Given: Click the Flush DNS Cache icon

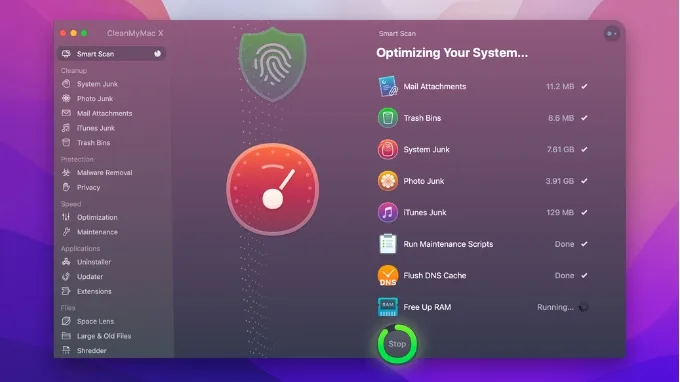Looking at the screenshot, I should point(388,276).
